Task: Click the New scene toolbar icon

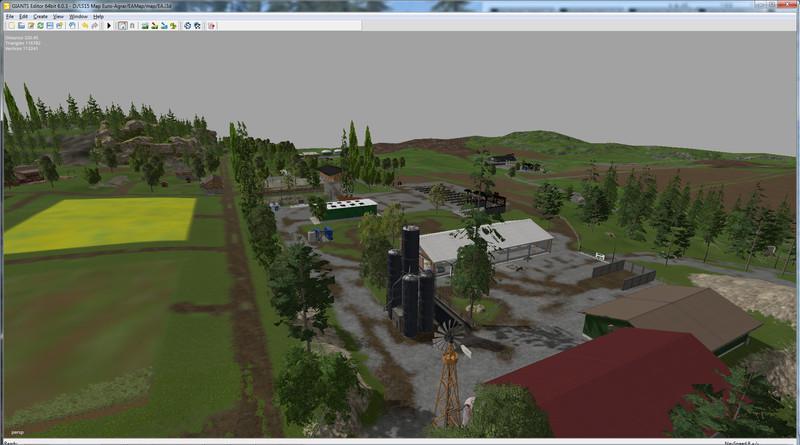Action: [12, 26]
